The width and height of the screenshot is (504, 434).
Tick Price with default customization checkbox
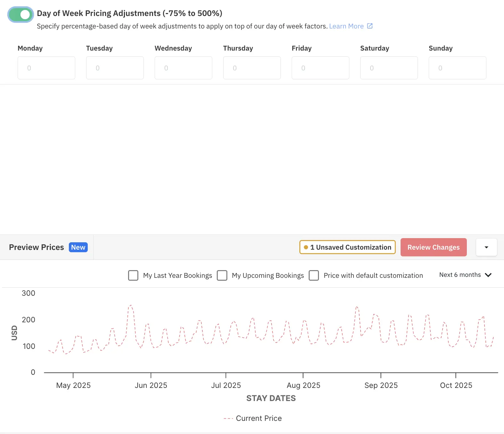(x=314, y=275)
